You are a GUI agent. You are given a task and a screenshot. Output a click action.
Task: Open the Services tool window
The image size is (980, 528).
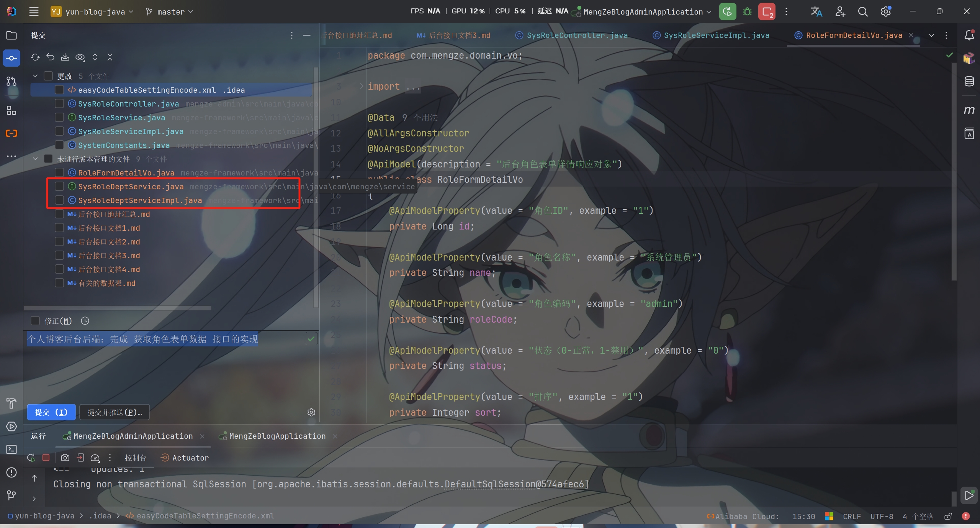[11, 426]
